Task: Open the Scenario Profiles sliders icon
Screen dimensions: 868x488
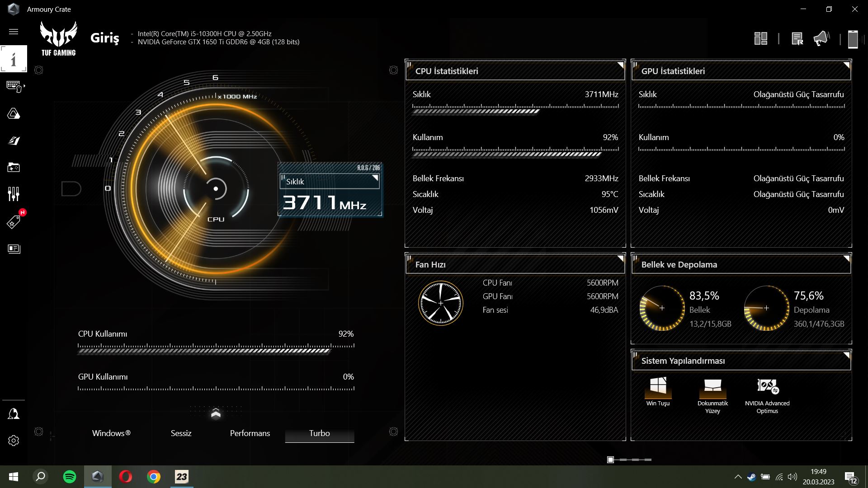Action: [x=14, y=194]
